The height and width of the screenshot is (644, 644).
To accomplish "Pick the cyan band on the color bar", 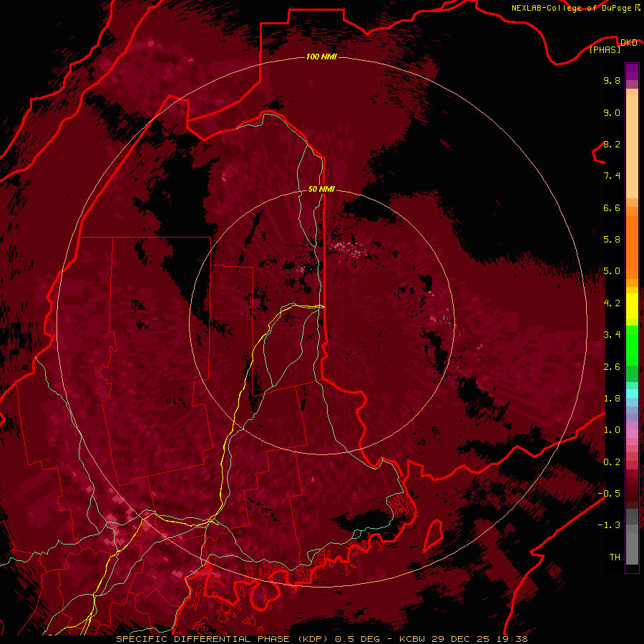I will coord(632,394).
